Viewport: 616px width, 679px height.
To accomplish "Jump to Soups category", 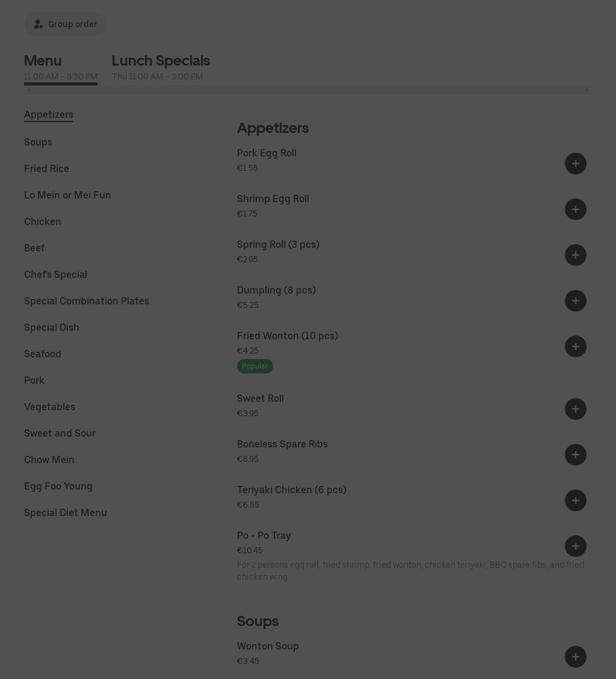I will [38, 142].
